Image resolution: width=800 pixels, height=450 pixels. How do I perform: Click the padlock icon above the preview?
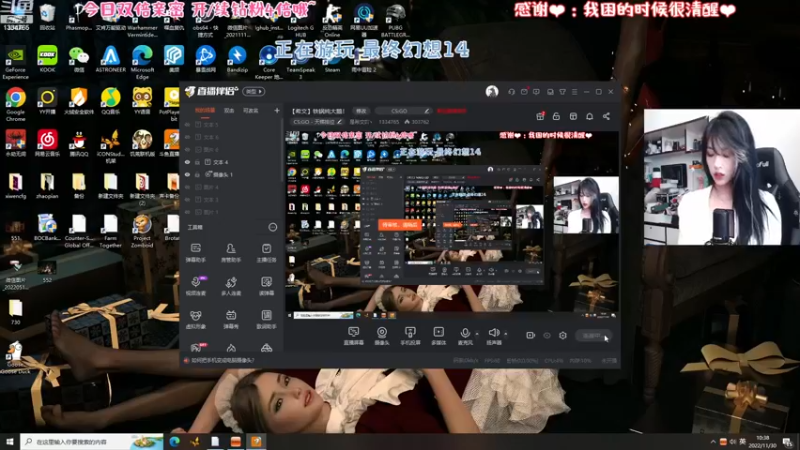557,116
